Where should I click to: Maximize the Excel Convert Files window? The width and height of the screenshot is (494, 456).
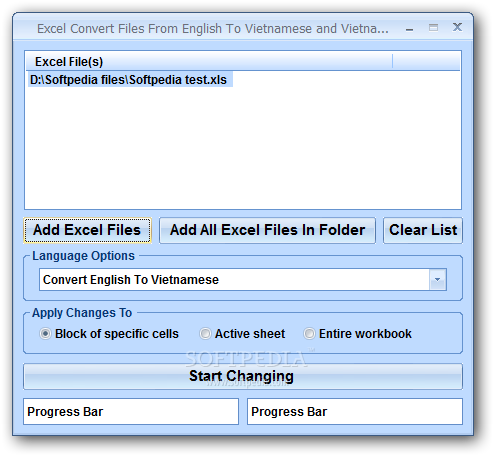tap(433, 28)
